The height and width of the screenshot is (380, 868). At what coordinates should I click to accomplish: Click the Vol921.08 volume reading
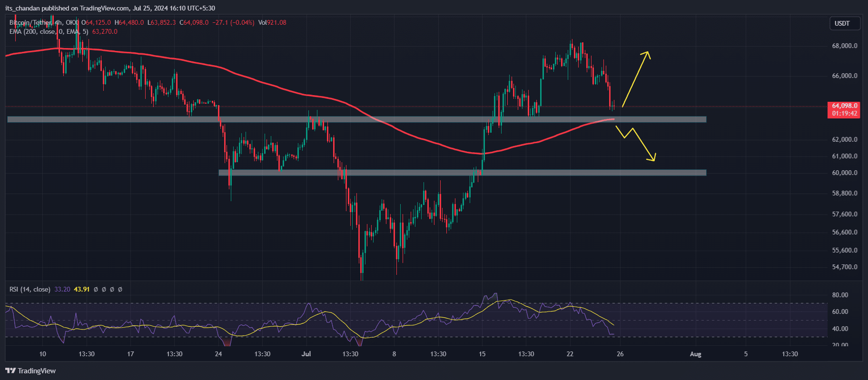click(x=272, y=22)
